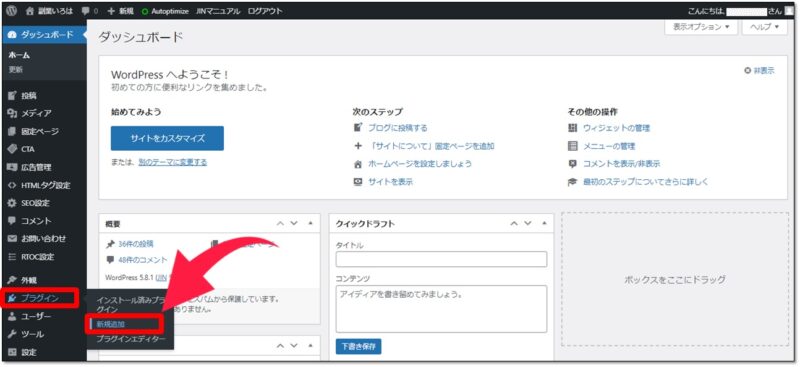Move 概要 panel up with arrow
This screenshot has height=367, width=800.
(x=280, y=224)
